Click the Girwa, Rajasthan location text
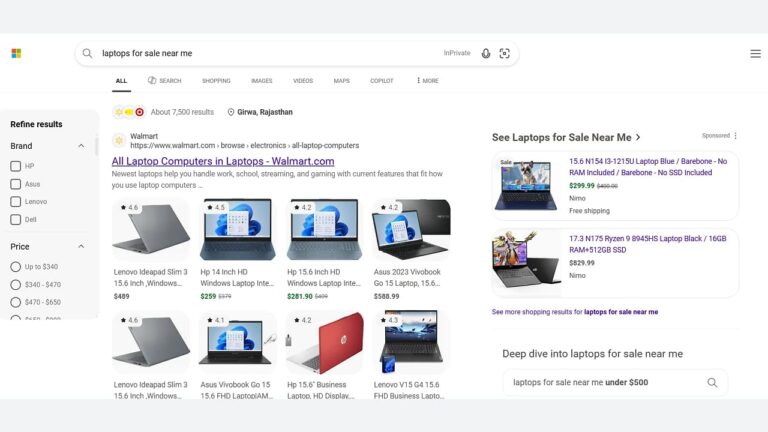The width and height of the screenshot is (768, 432). click(264, 112)
